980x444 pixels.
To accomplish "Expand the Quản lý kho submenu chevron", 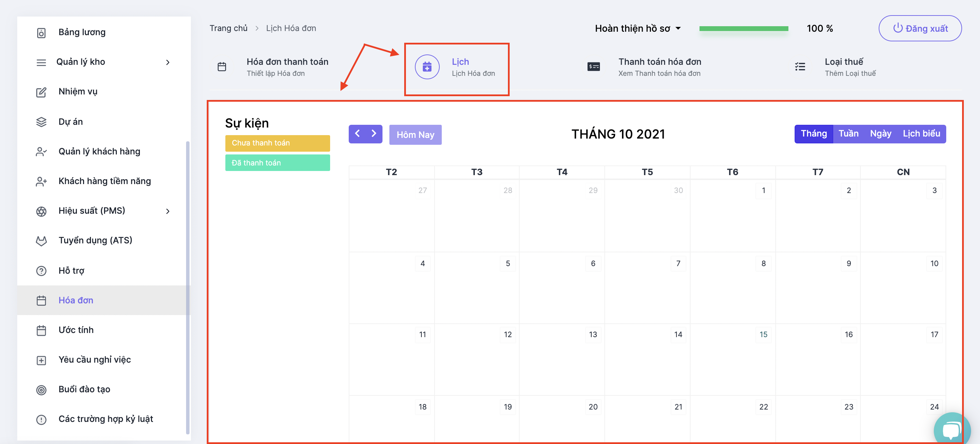I will [168, 62].
